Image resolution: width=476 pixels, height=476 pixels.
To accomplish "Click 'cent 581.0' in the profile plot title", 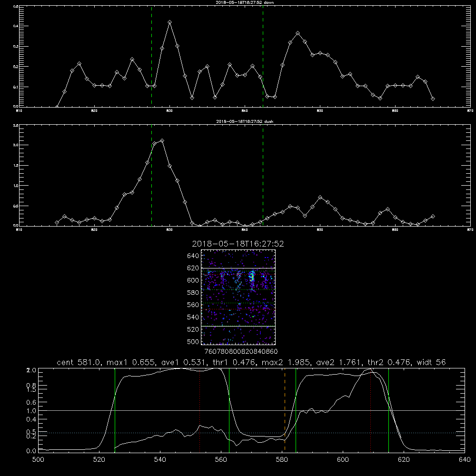I will click(x=79, y=362).
